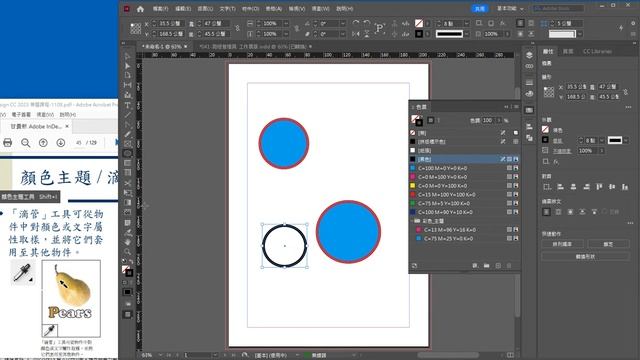Image resolution: width=640 pixels, height=360 pixels.
Task: Toggle formatting affects container in Swatches panel
Action: [430, 120]
